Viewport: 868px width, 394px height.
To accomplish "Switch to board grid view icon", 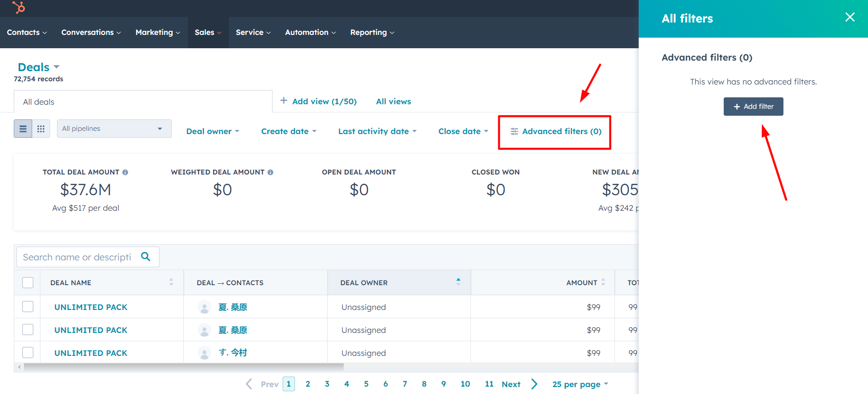I will [41, 129].
